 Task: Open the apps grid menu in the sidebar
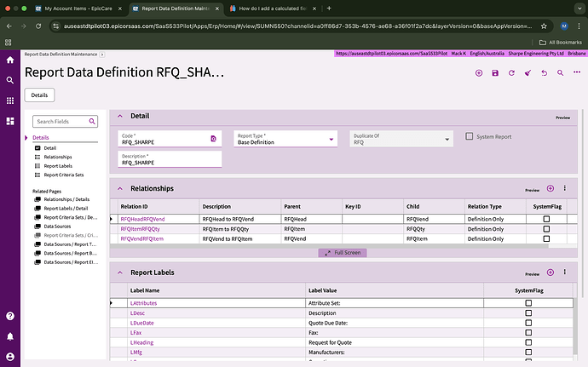point(10,100)
